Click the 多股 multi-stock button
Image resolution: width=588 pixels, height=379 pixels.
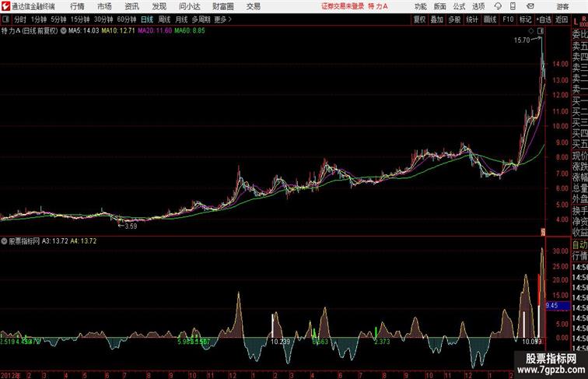click(454, 19)
